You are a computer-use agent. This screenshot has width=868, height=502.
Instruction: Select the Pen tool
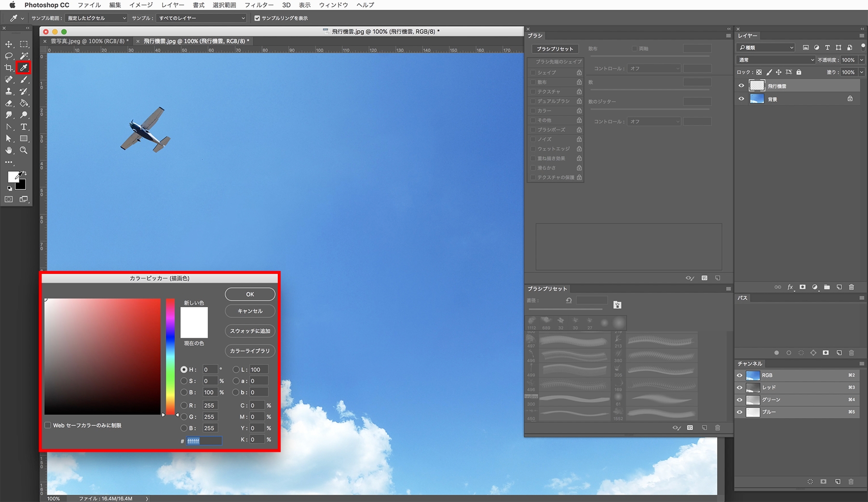[9, 127]
